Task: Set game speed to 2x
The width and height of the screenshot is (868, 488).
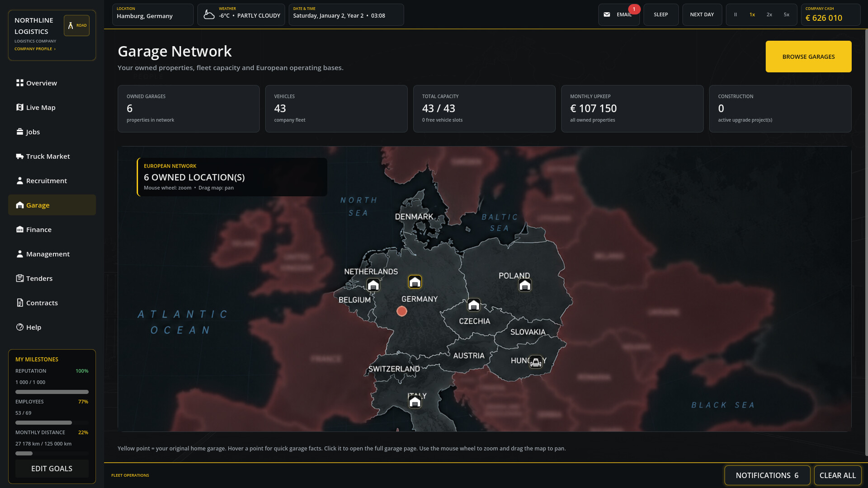Action: point(769,15)
